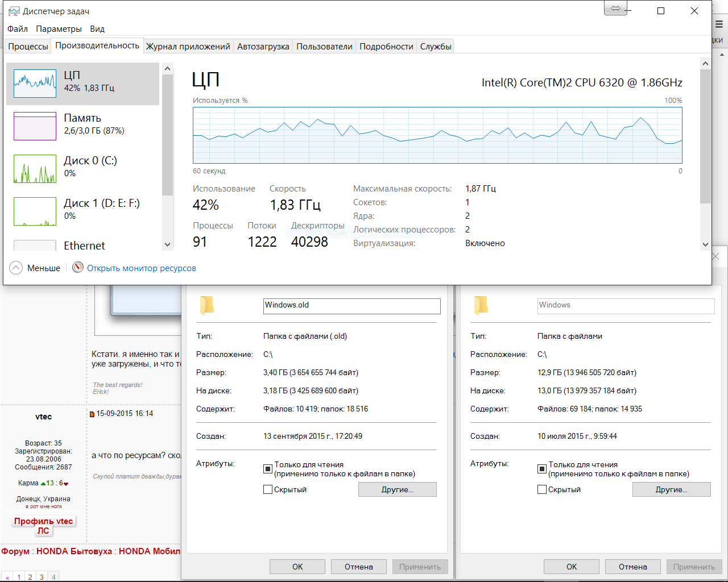Viewport: 728px width, 582px height.
Task: Click OK in Windows properties dialog
Action: [572, 567]
